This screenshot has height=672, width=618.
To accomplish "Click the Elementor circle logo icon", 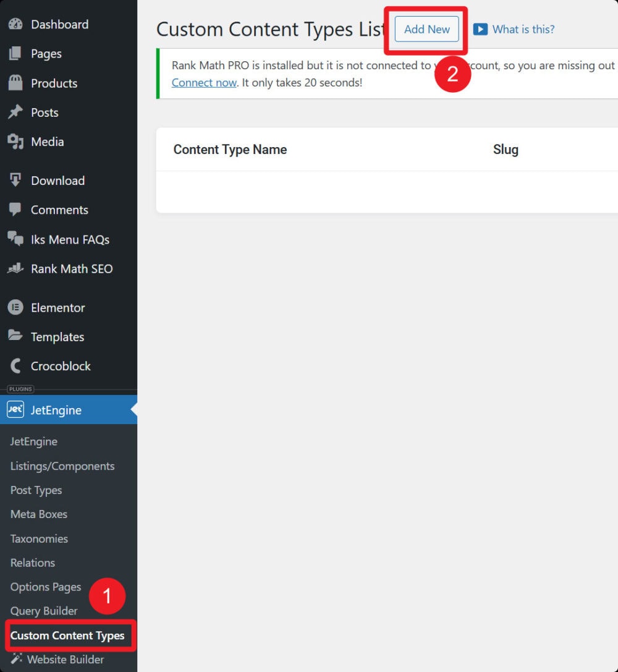I will point(15,307).
